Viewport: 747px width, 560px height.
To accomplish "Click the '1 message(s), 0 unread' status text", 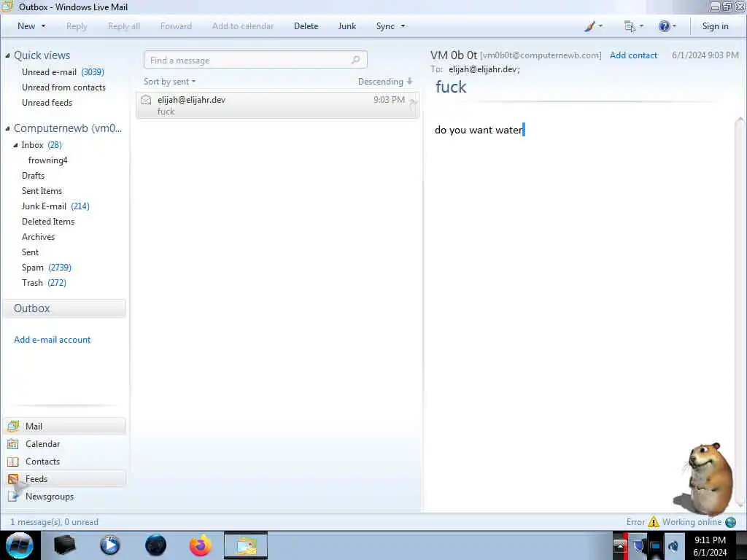I will click(54, 522).
